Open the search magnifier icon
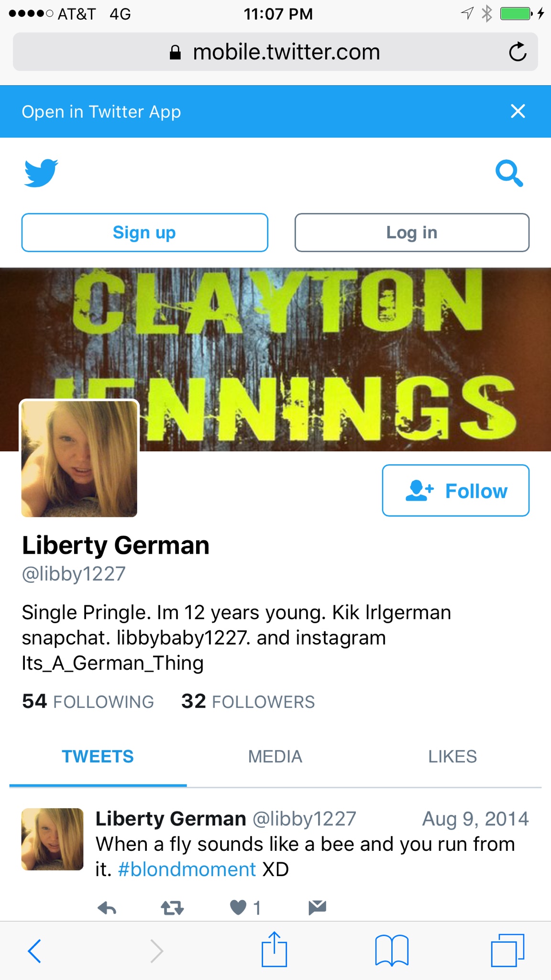The image size is (551, 980). [509, 173]
